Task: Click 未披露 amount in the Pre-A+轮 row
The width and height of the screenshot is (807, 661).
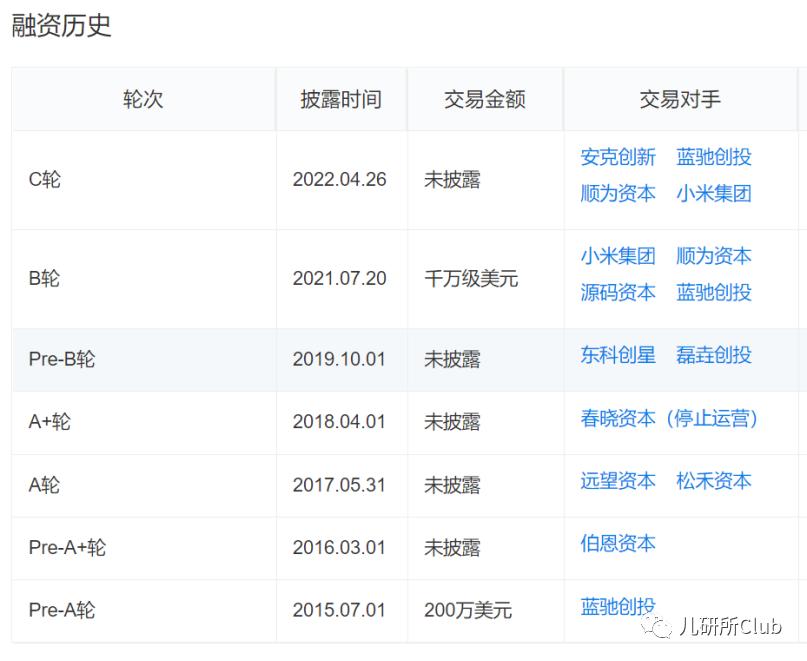Action: (452, 548)
